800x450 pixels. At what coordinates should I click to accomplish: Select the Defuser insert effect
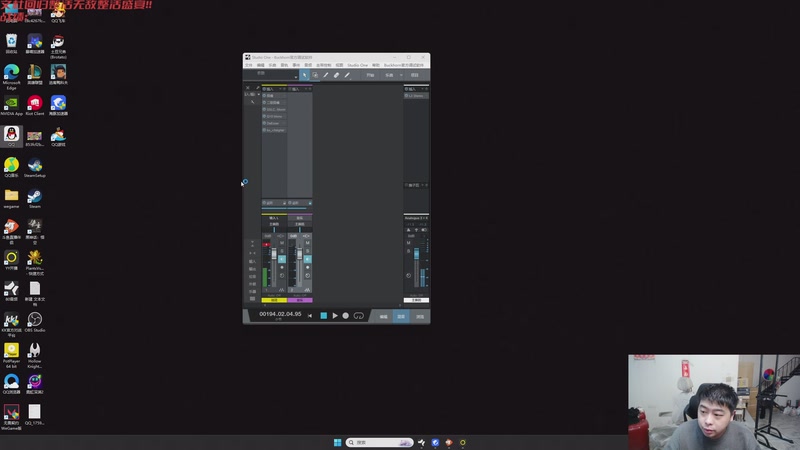pyautogui.click(x=274, y=123)
